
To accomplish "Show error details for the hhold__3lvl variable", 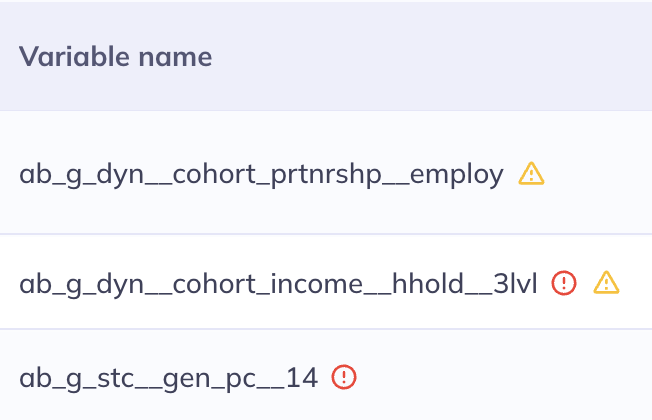I will click(x=564, y=283).
